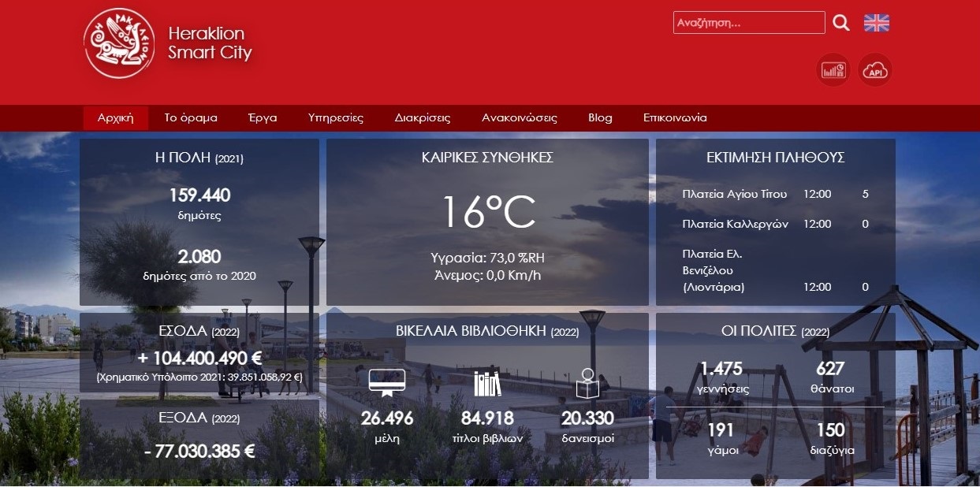Image resolution: width=980 pixels, height=487 pixels.
Task: Open the Ανακοινώσεις section
Action: (520, 118)
